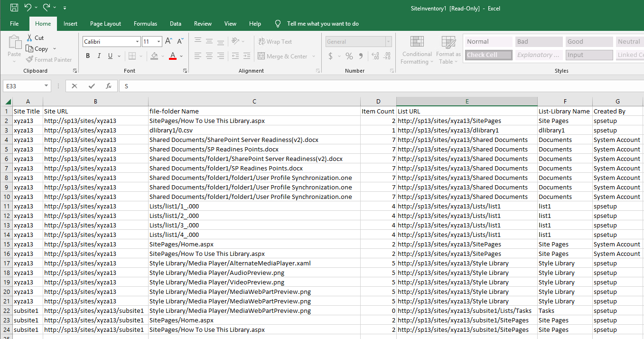This screenshot has width=644, height=339.
Task: Open the General number format dropdown
Action: 388,41
